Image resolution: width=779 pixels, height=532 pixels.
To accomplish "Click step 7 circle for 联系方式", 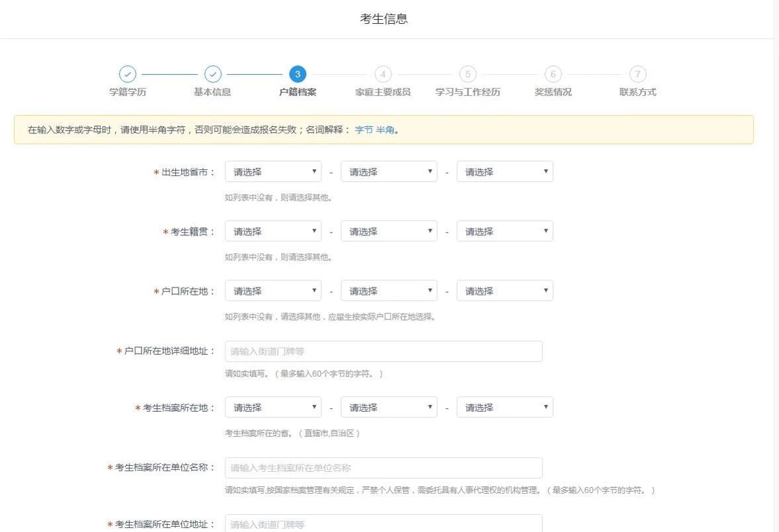I will coord(637,74).
